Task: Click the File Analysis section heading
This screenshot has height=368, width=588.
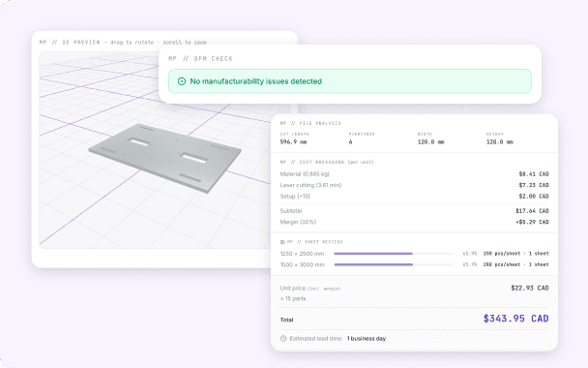Action: [310, 123]
